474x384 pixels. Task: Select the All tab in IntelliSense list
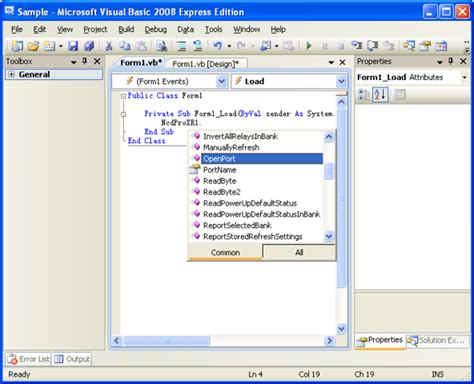click(299, 252)
